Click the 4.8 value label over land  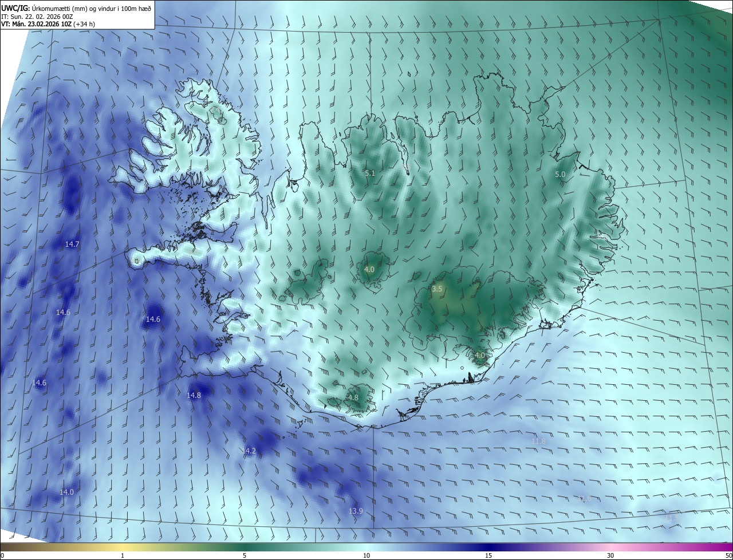[353, 397]
